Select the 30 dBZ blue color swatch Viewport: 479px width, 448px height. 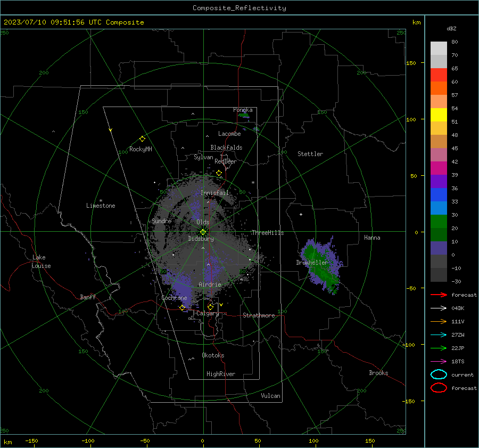pyautogui.click(x=439, y=208)
